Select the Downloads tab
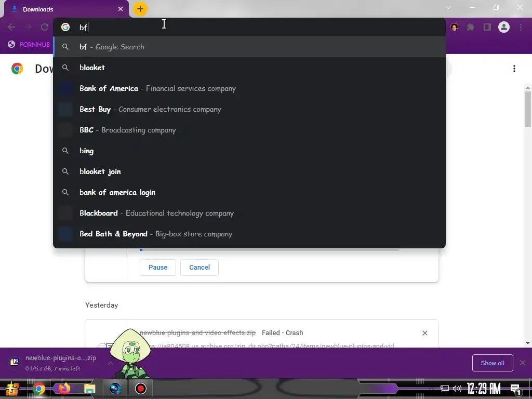This screenshot has height=399, width=532. tap(66, 9)
